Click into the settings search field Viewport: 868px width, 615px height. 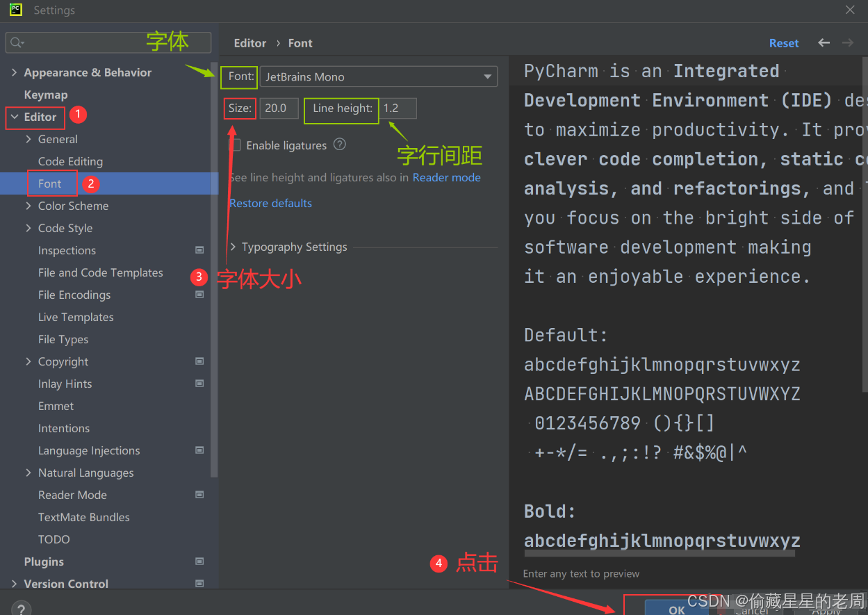coord(108,42)
